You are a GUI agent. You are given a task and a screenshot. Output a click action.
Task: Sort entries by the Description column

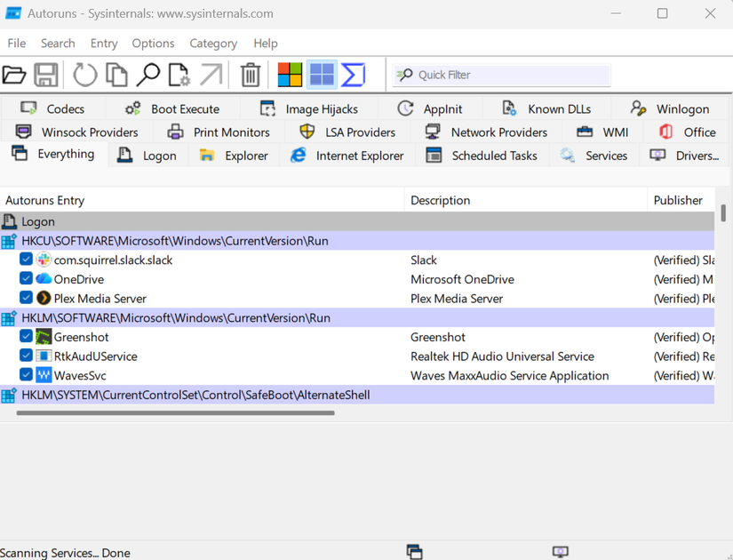click(440, 200)
